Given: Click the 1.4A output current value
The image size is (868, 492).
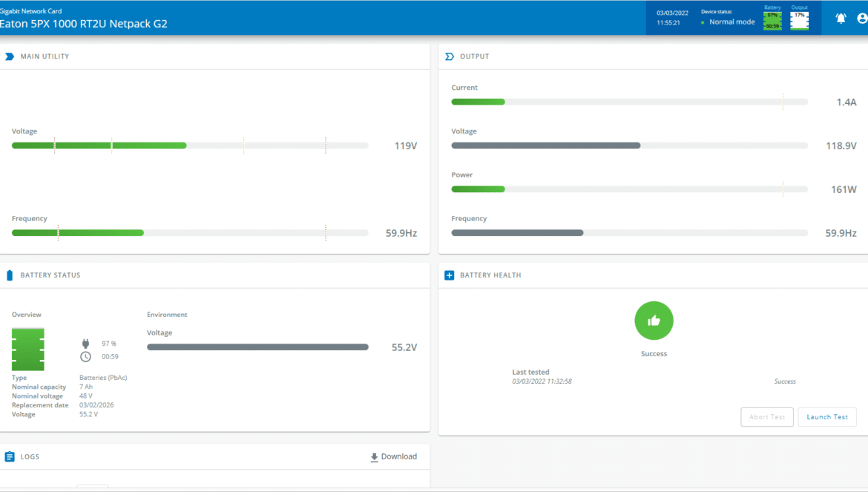Looking at the screenshot, I should point(846,102).
